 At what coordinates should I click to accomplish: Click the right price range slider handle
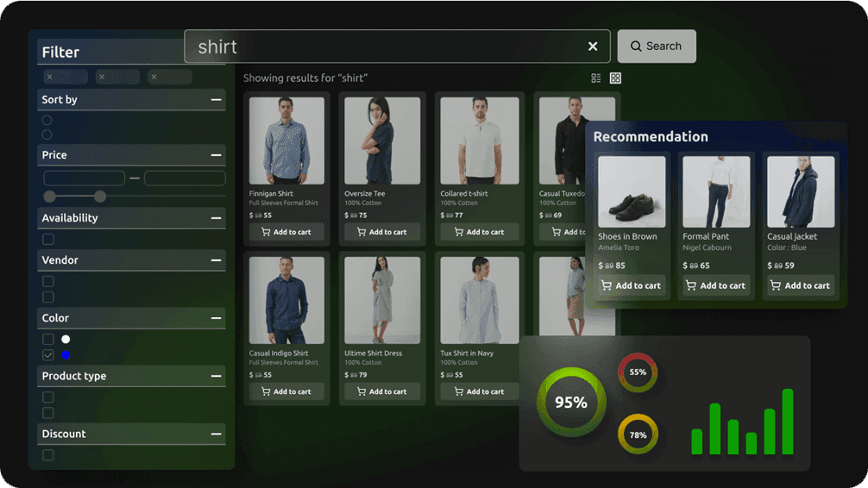click(100, 197)
